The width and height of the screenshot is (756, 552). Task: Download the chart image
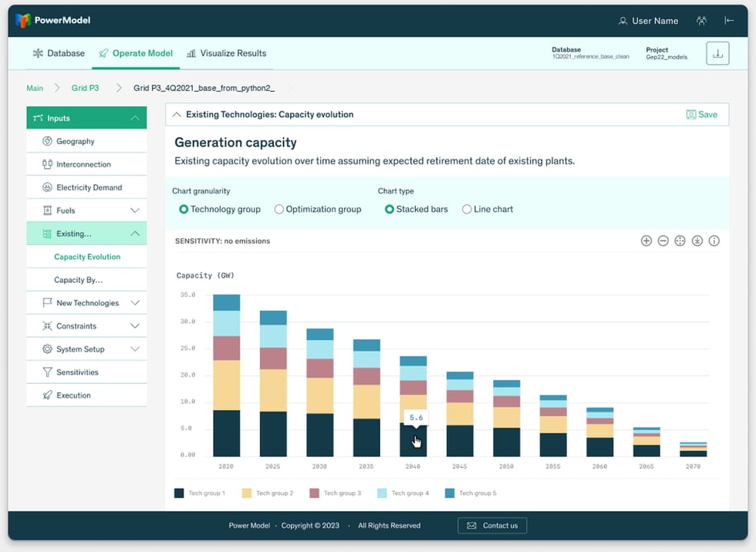697,241
